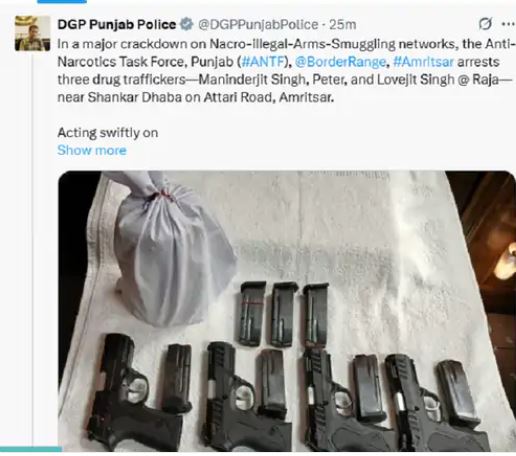The height and width of the screenshot is (456, 516).
Task: Click the three upright magazines in photo
Action: coord(283,314)
